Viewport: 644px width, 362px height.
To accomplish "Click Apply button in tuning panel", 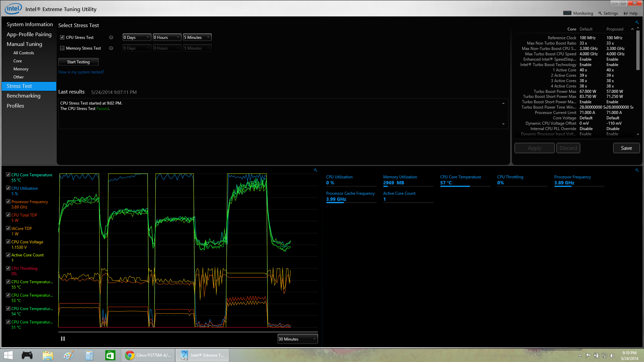I will pos(534,148).
